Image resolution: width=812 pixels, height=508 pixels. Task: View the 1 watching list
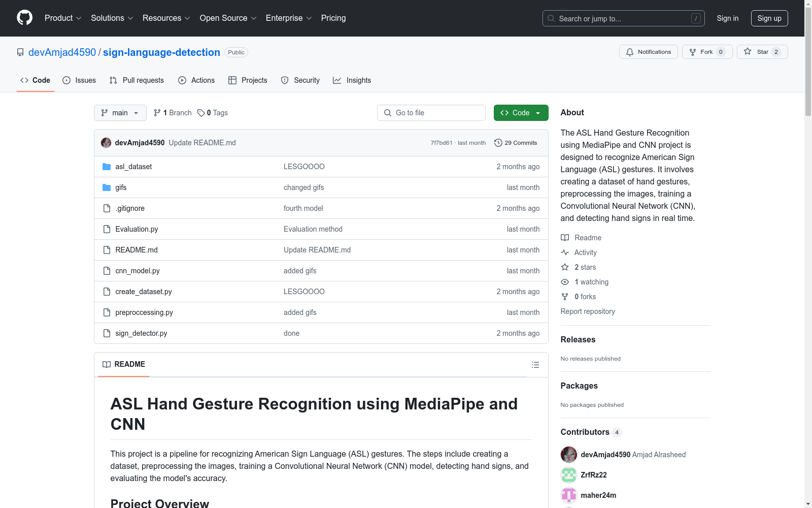click(x=585, y=282)
